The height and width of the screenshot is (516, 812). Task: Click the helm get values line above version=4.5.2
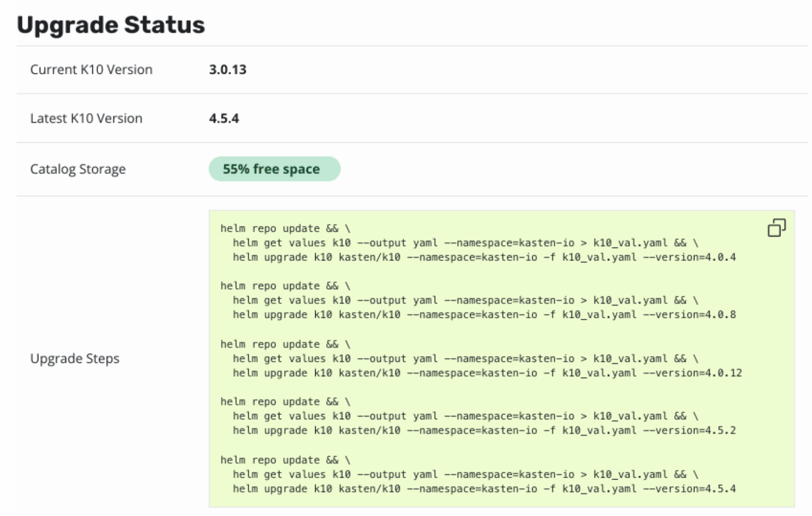465,416
